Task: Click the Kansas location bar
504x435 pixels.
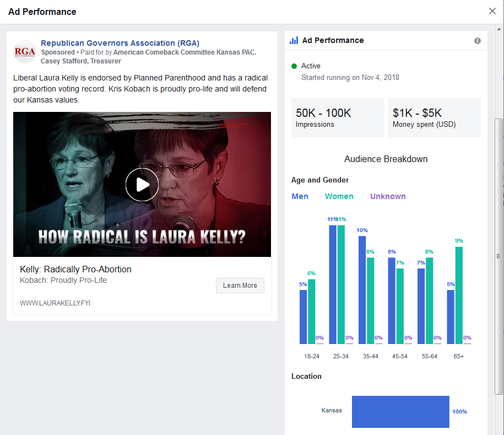Action: point(400,411)
